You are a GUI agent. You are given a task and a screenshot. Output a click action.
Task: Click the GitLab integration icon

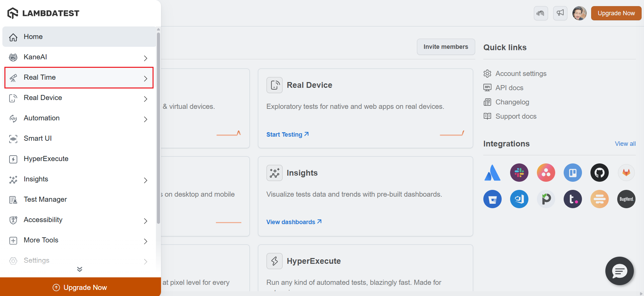[626, 173]
